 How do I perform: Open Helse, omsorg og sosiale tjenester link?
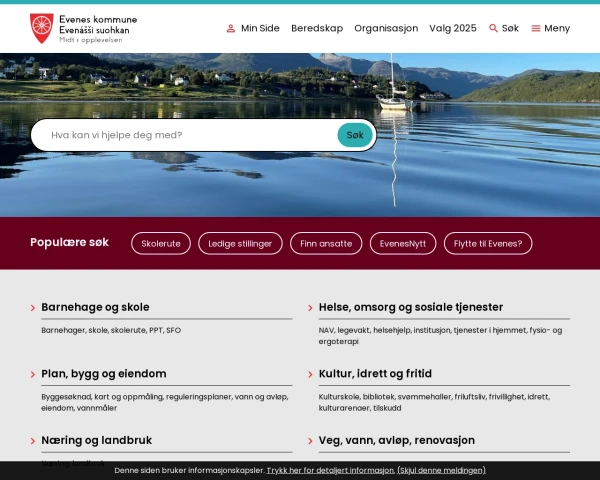[x=411, y=307]
